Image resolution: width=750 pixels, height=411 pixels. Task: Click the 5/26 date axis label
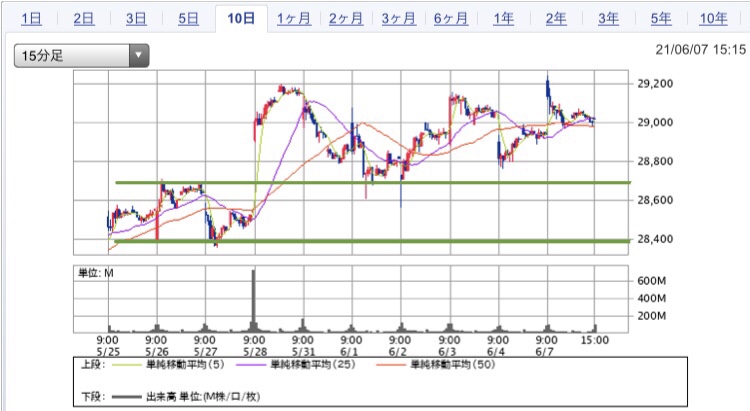tap(156, 352)
